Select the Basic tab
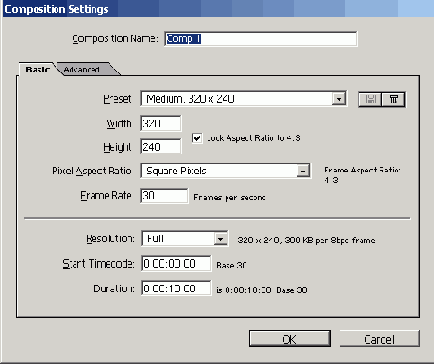 [x=37, y=69]
